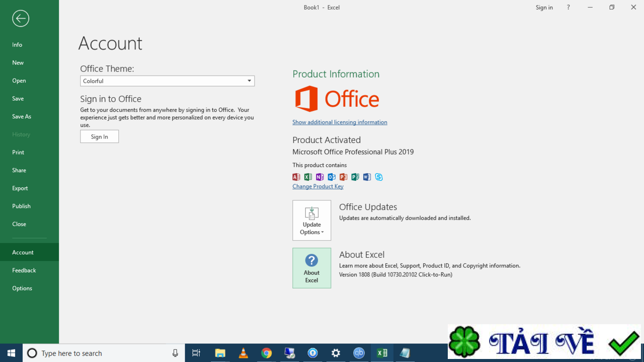Click the Word icon in the product list
Viewport: 644px width, 362px height.
[367, 177]
